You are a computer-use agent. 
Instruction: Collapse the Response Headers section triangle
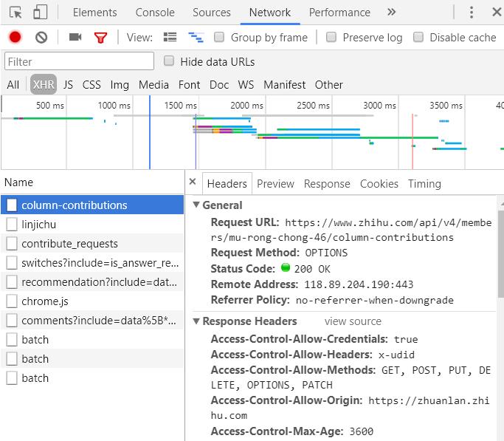pyautogui.click(x=196, y=321)
